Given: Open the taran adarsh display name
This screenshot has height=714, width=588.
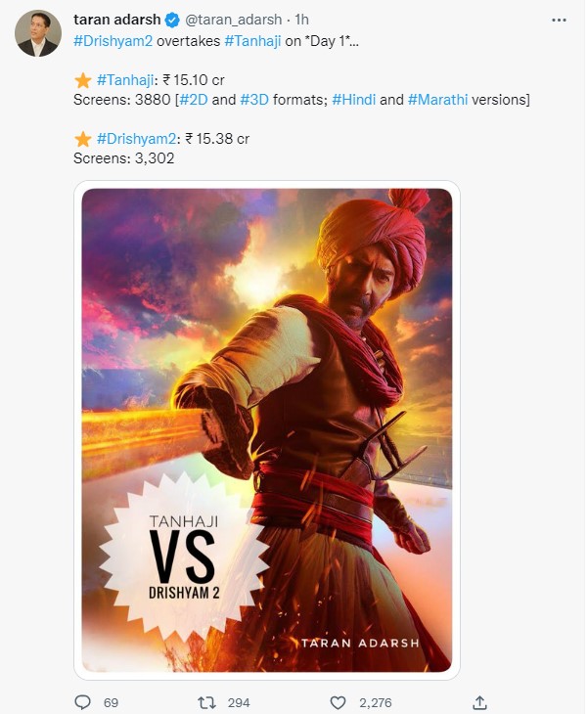Looking at the screenshot, I should click(x=117, y=20).
